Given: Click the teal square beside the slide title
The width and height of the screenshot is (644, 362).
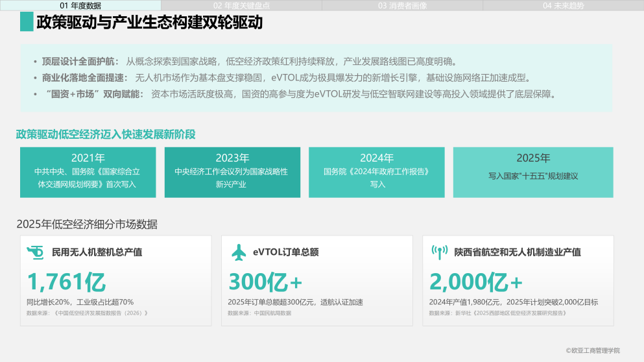Looking at the screenshot, I should tap(27, 22).
